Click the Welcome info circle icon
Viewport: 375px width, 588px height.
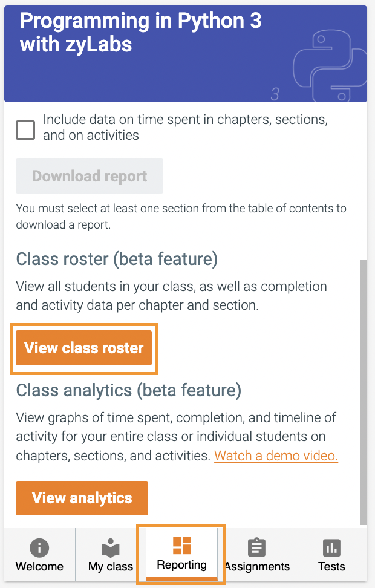point(39,547)
